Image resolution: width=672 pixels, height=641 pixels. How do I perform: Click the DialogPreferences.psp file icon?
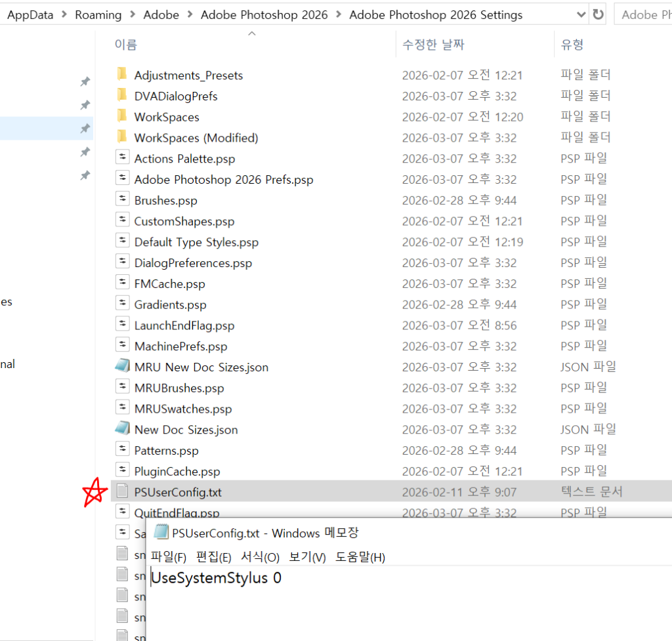[123, 262]
